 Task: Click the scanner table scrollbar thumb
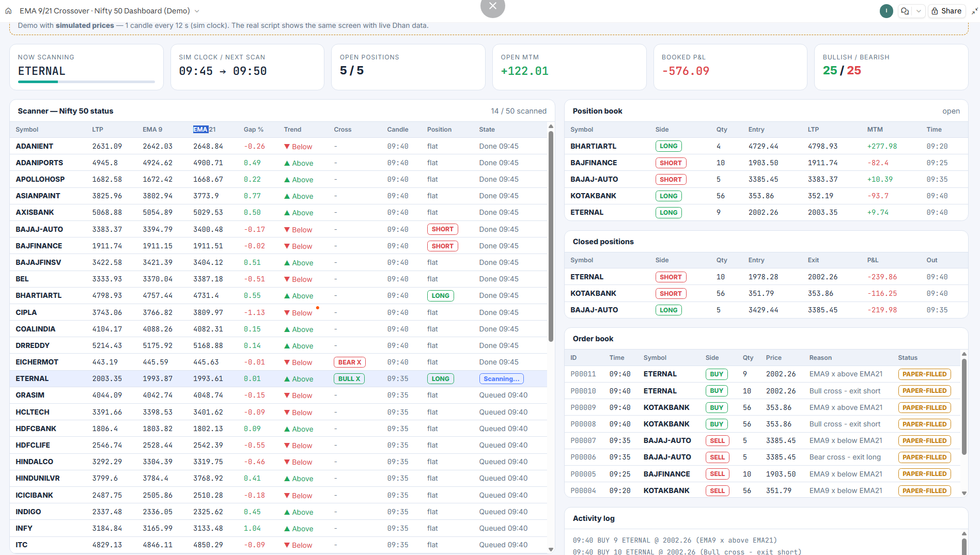click(x=551, y=236)
